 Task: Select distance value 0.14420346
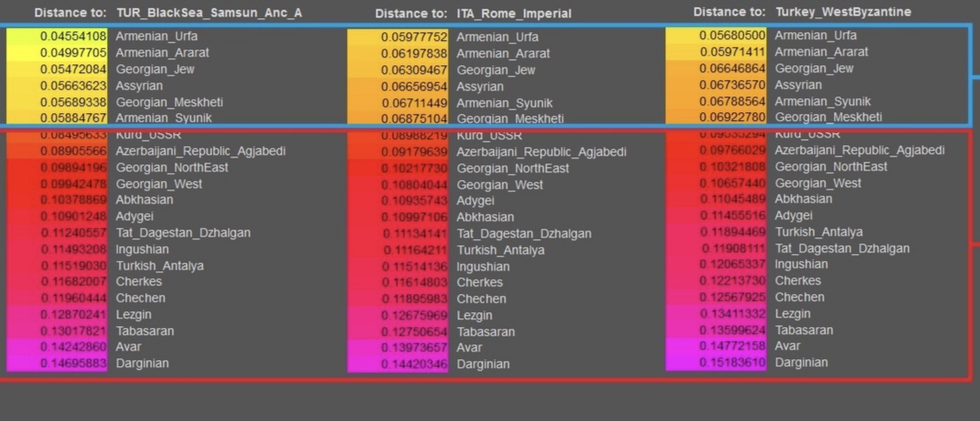pos(415,364)
